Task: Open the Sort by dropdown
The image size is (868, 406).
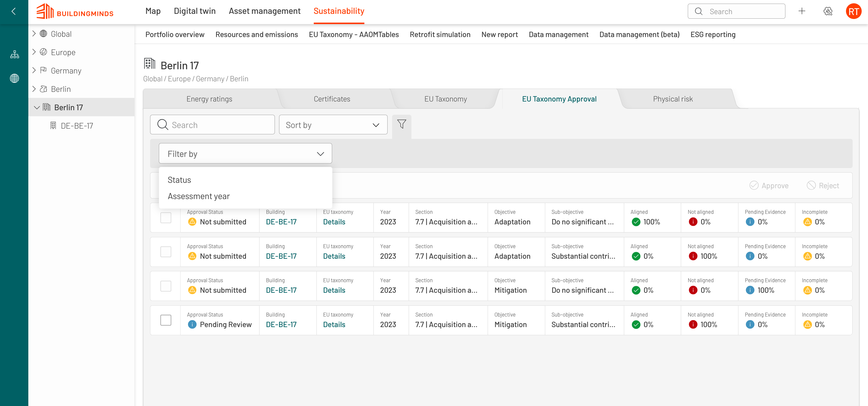Action: (x=333, y=125)
